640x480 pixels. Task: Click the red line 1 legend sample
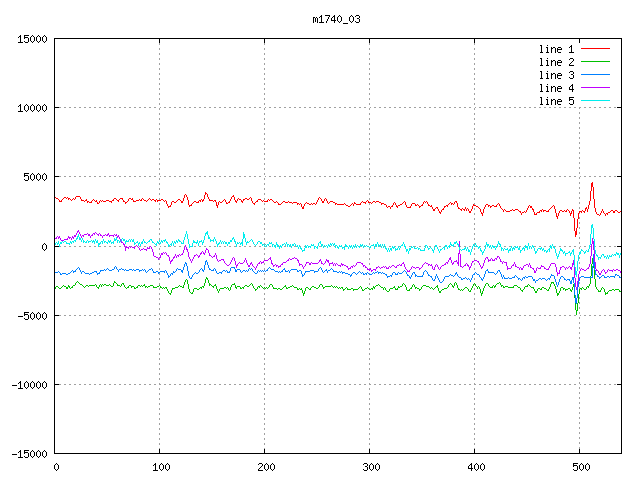(595, 49)
